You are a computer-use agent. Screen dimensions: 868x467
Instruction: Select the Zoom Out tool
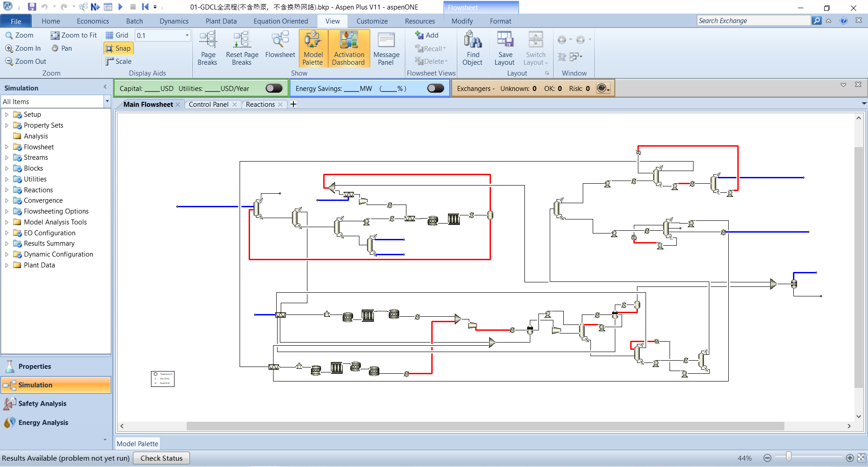click(26, 62)
